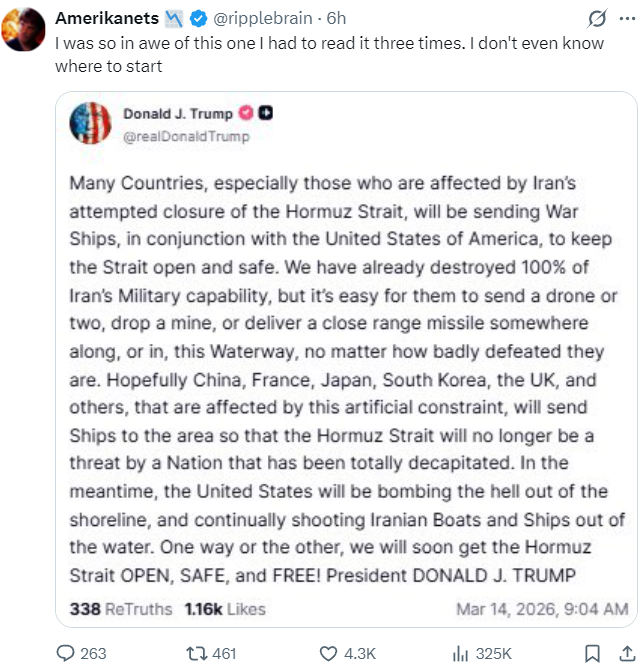
Task: Click the quoted Donald J. Trump name
Action: point(176,115)
